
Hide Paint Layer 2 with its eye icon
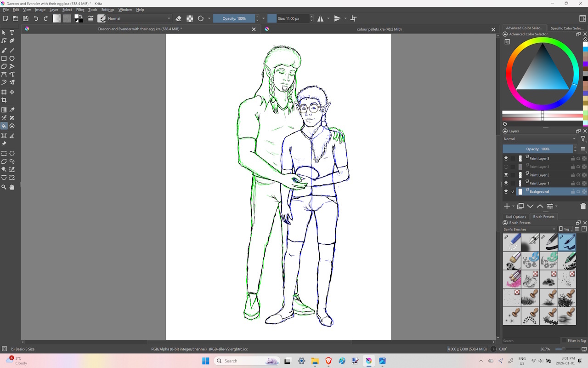pos(506,175)
